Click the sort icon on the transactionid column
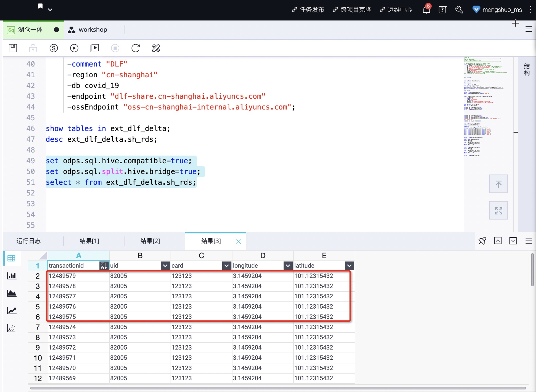 pyautogui.click(x=104, y=266)
